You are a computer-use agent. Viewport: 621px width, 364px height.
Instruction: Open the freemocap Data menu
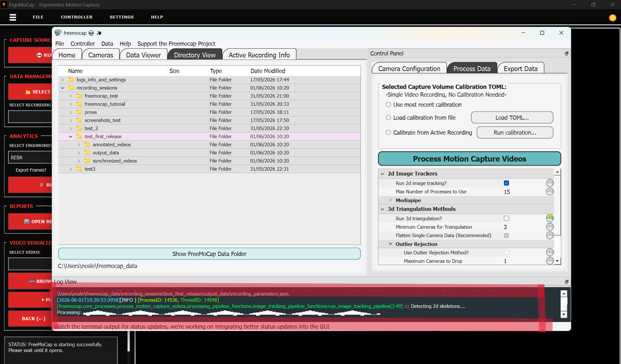click(x=107, y=43)
